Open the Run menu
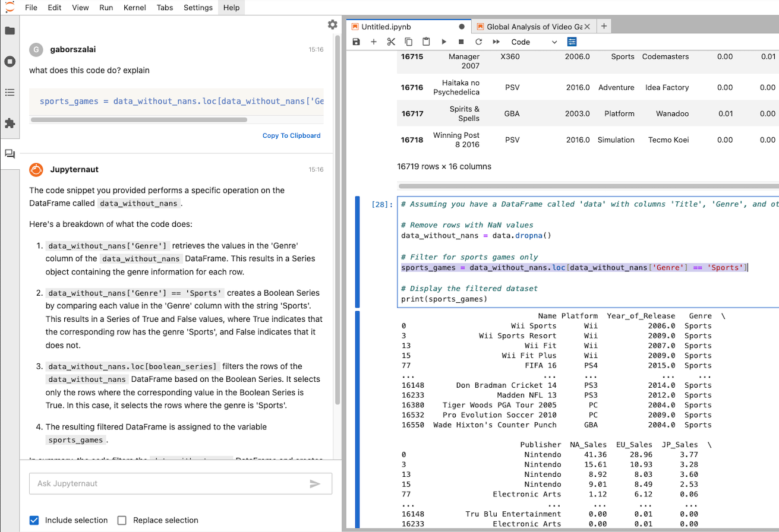Image resolution: width=779 pixels, height=532 pixels. coord(106,8)
